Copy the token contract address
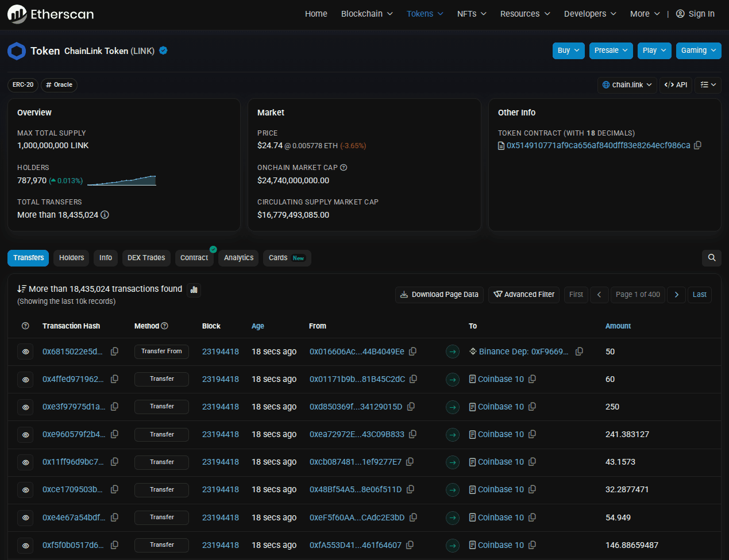The height and width of the screenshot is (560, 729). pos(698,145)
